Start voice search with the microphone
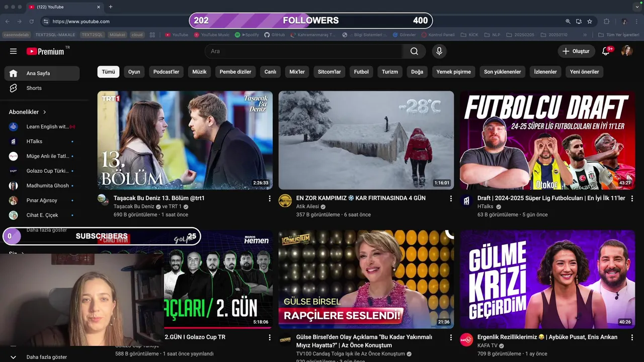 439,51
